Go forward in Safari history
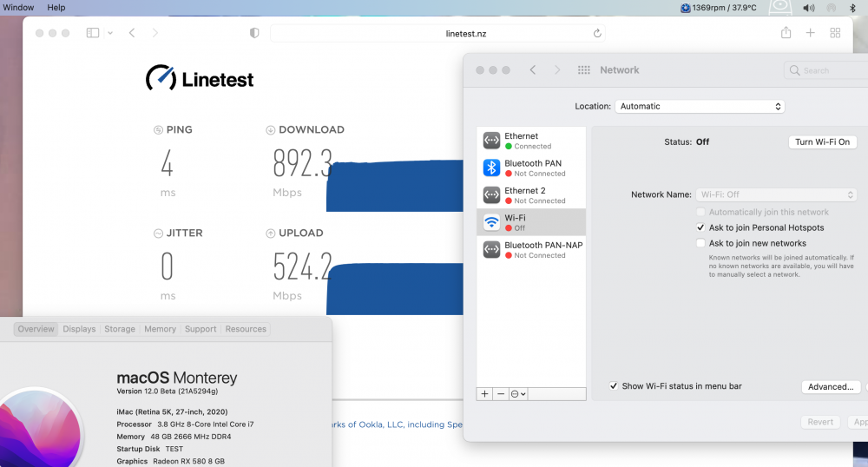 tap(155, 33)
